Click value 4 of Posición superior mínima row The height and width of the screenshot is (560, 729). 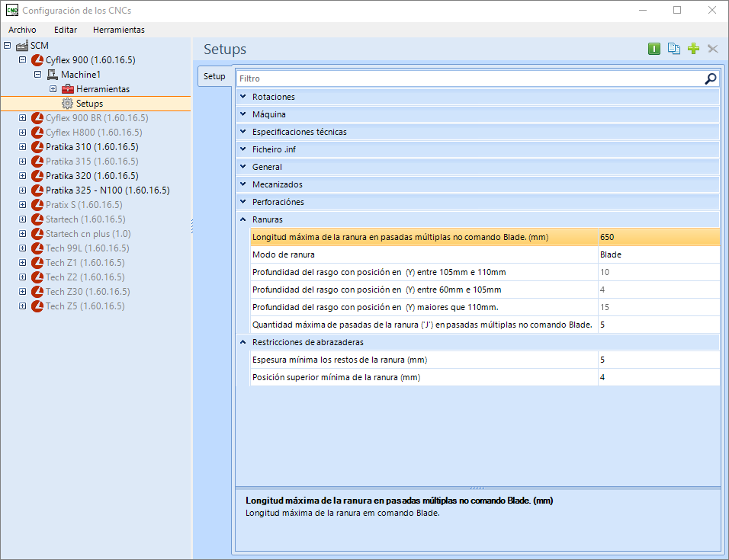click(x=659, y=377)
